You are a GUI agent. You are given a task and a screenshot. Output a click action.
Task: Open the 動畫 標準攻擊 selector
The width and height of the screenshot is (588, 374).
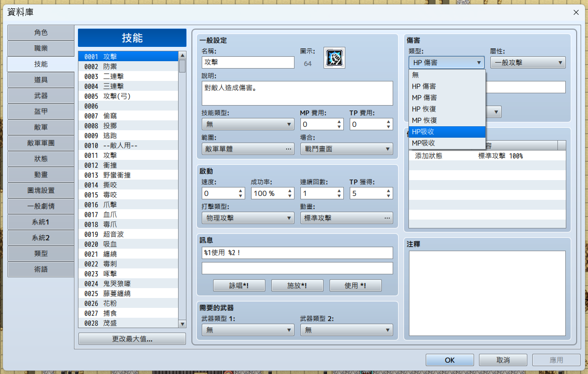coord(346,218)
